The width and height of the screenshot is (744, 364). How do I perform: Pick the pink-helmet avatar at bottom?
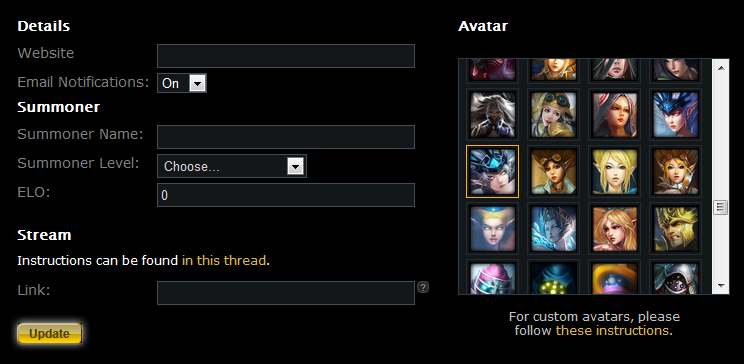[493, 278]
